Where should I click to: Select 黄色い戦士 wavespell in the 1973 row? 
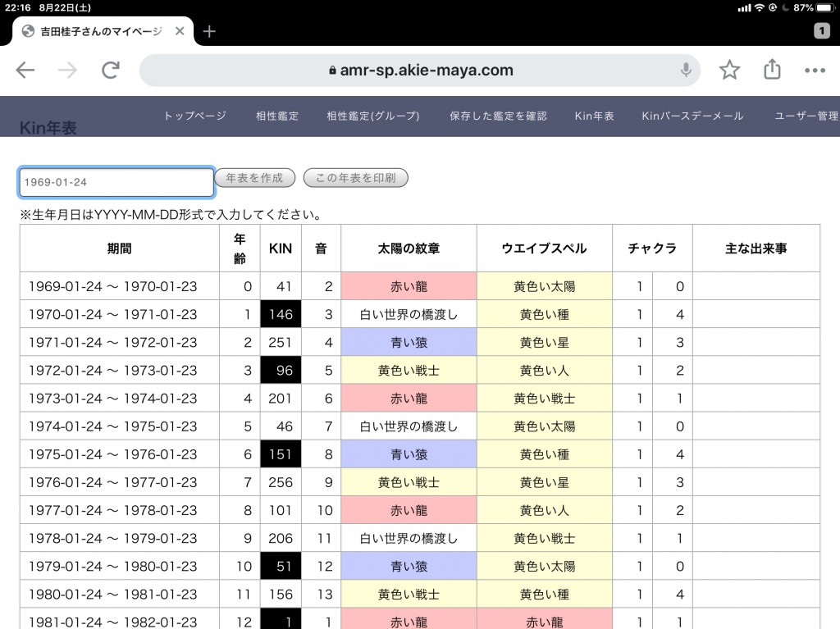pyautogui.click(x=545, y=398)
